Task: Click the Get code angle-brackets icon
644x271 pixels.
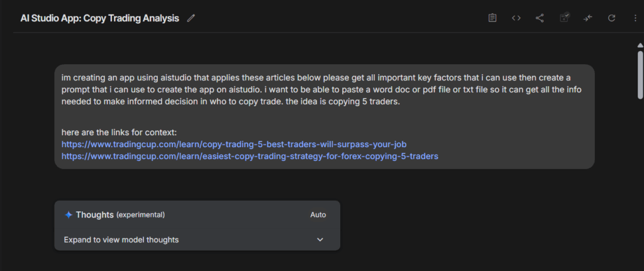Action: pyautogui.click(x=516, y=18)
